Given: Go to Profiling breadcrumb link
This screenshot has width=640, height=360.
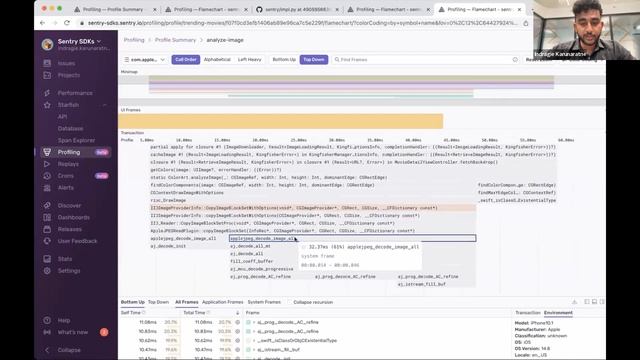Looking at the screenshot, I should coord(134,40).
